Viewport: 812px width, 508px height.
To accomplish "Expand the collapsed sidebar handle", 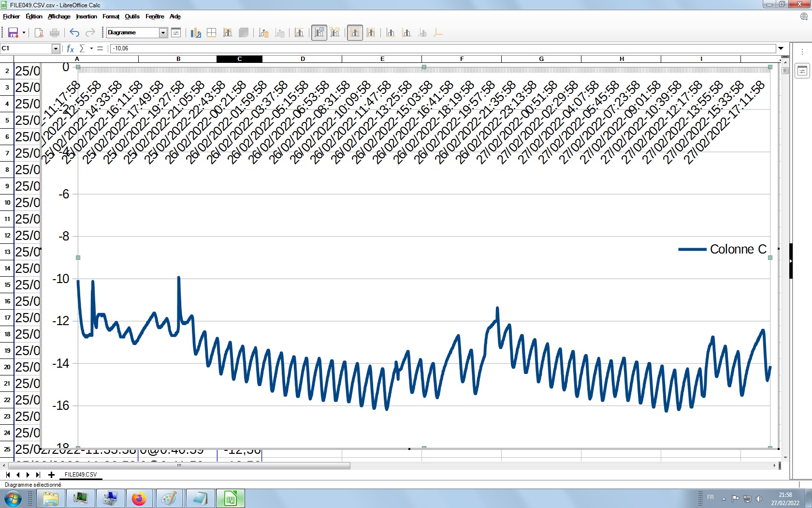I will tap(791, 261).
